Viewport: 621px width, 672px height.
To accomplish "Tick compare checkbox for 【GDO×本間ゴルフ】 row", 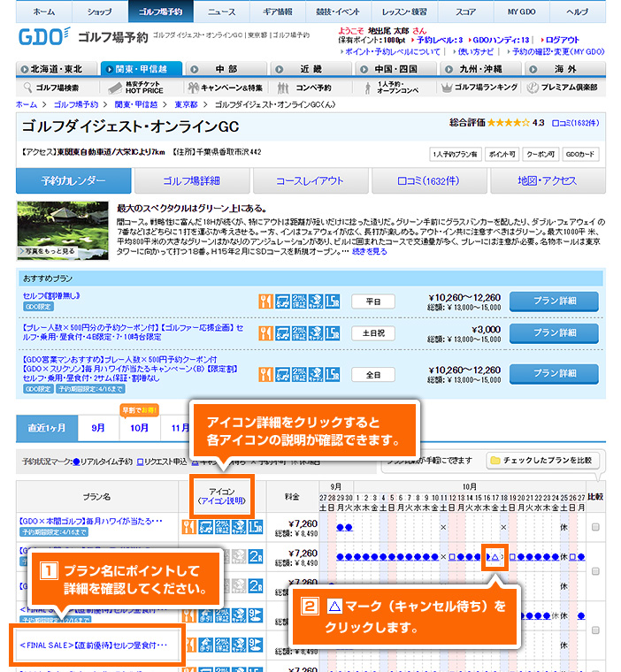I will (595, 527).
